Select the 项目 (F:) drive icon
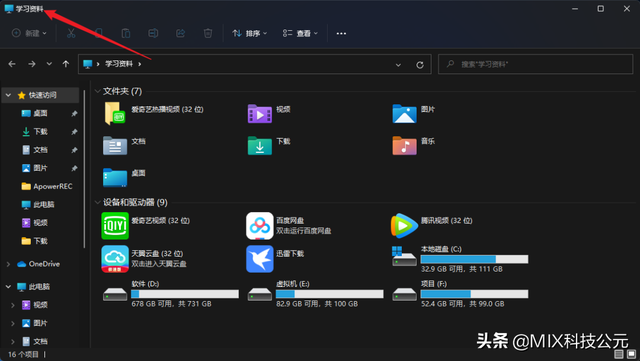 click(x=404, y=294)
